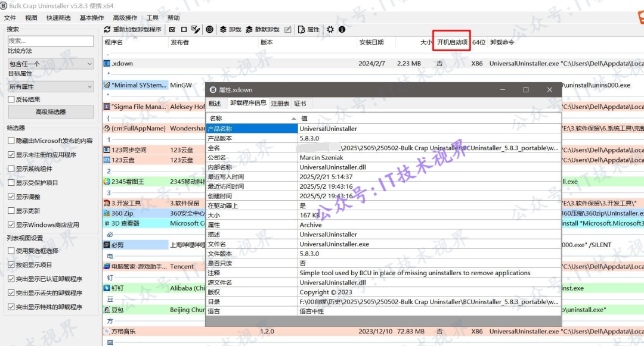This screenshot has width=644, height=346.
Task: Uncheck 显示调整 checkbox
Action: tap(11, 197)
